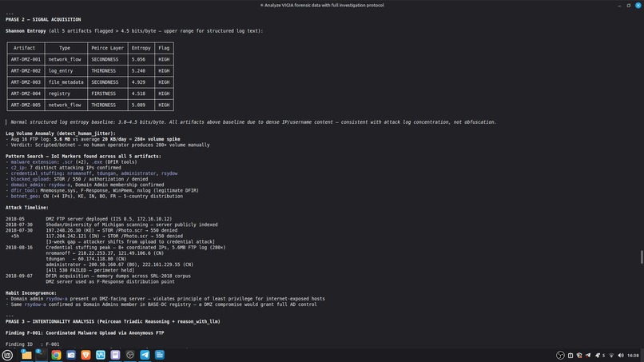Open the clock showing 16:38
This screenshot has width=644, height=362.
[x=633, y=356]
